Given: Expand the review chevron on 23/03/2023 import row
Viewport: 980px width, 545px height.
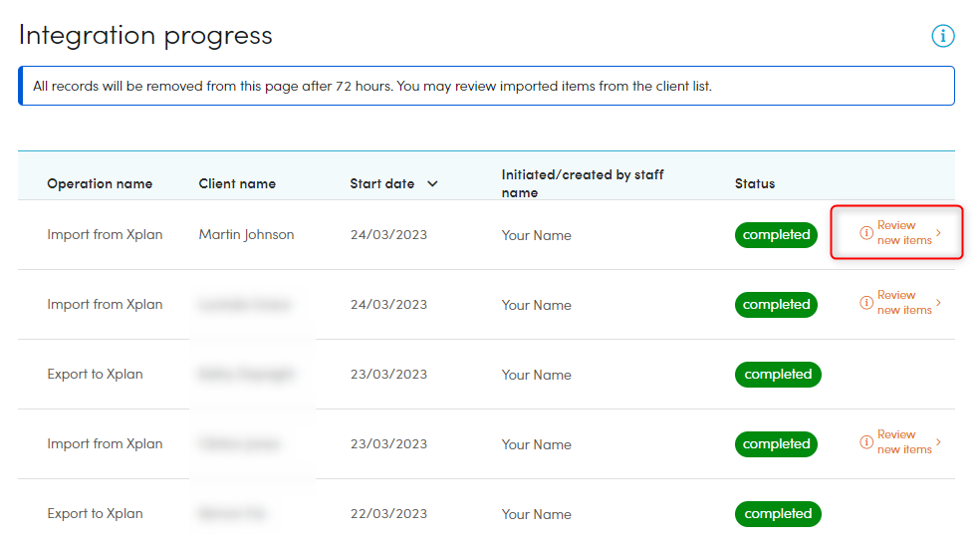Looking at the screenshot, I should tap(938, 441).
